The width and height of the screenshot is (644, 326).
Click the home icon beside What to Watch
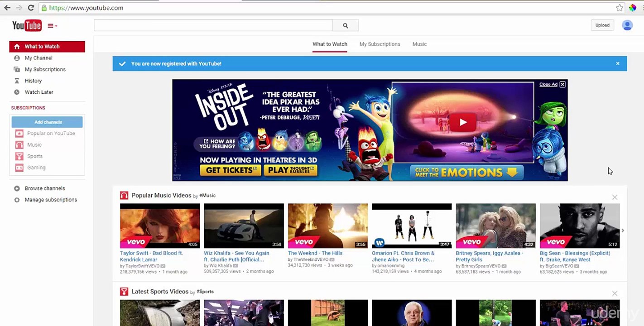(x=17, y=47)
